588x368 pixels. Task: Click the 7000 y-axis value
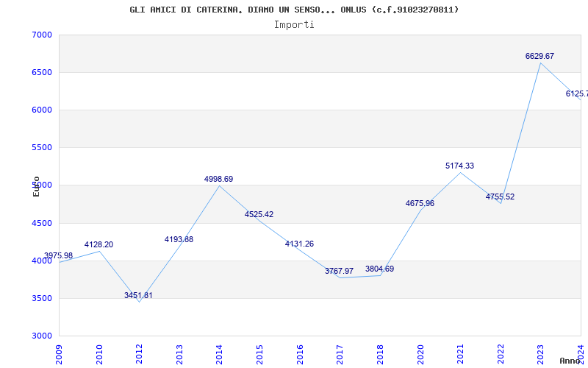point(42,35)
